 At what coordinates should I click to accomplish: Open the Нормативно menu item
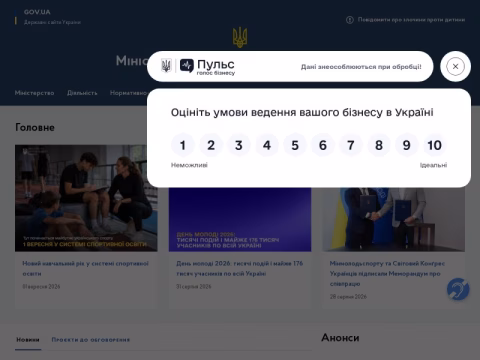pos(128,93)
